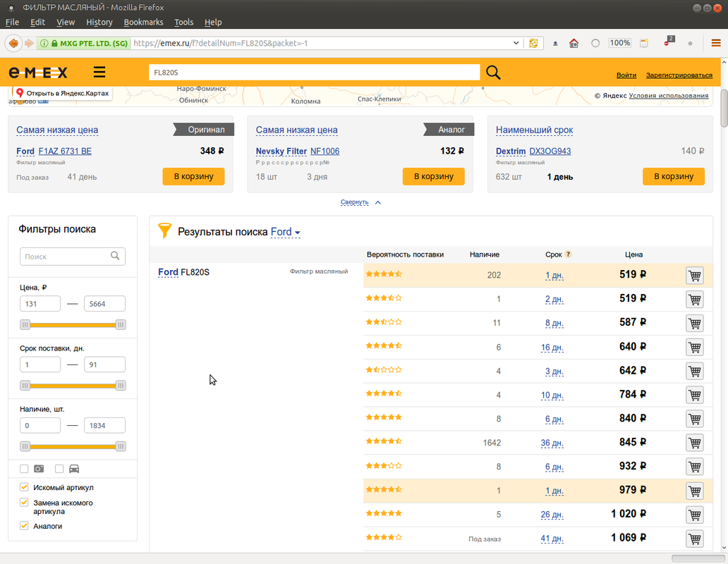728x564 pixels.
Task: Click the FL820S search input field
Action: click(x=315, y=73)
